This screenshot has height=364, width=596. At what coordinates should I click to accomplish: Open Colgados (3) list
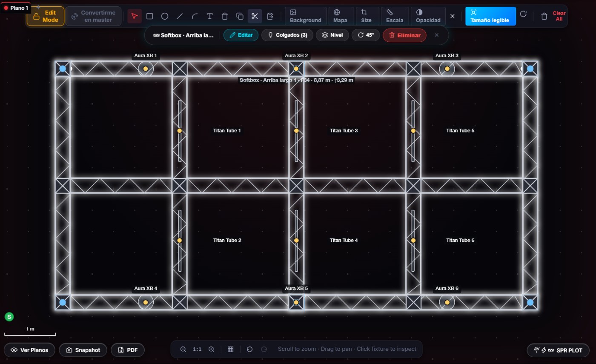pos(287,35)
